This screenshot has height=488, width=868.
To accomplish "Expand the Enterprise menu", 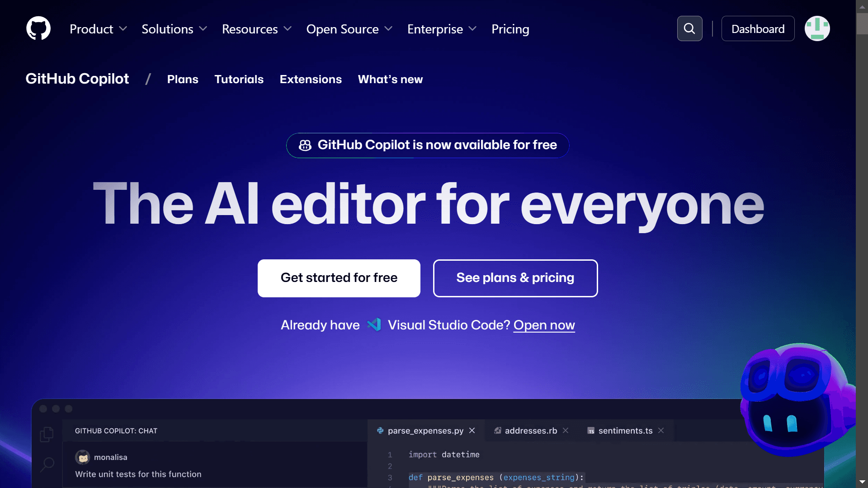I will [x=442, y=29].
